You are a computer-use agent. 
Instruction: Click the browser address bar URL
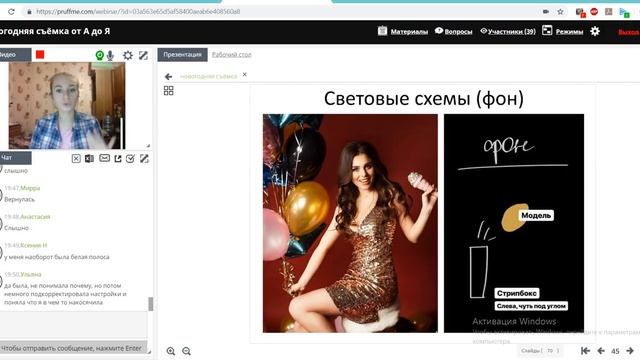pos(138,12)
